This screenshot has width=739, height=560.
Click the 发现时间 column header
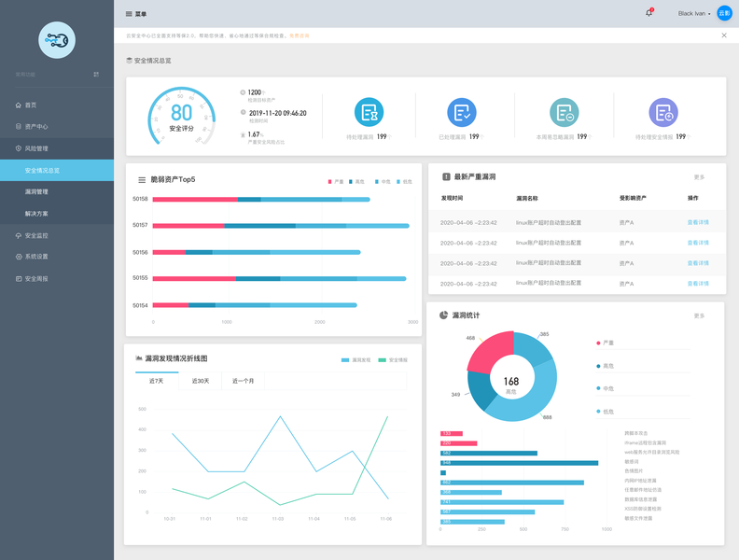tap(452, 198)
